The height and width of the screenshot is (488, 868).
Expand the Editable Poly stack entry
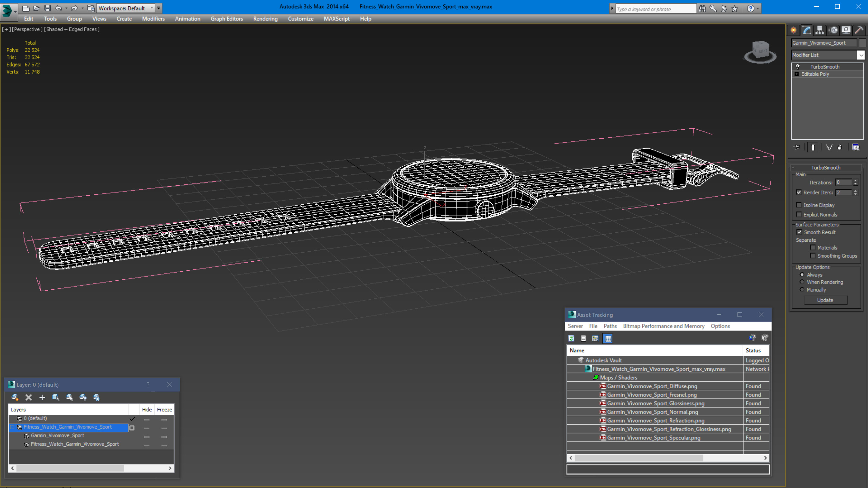797,74
